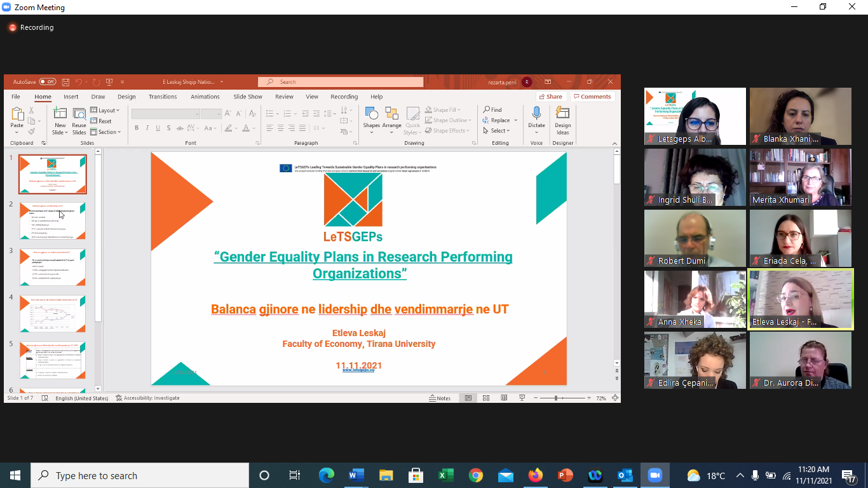Click Accessibility: Investigate in status bar
Screen dimensions: 868x488
(147, 398)
